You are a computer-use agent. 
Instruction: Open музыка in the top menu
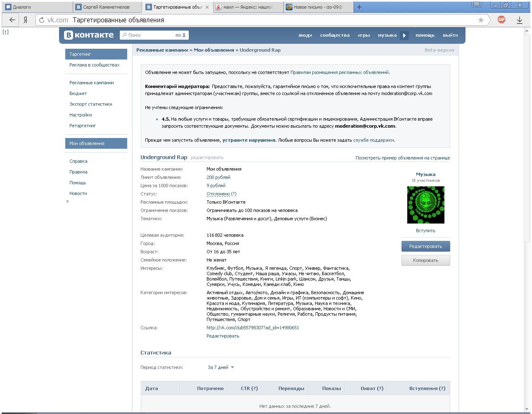tap(387, 35)
